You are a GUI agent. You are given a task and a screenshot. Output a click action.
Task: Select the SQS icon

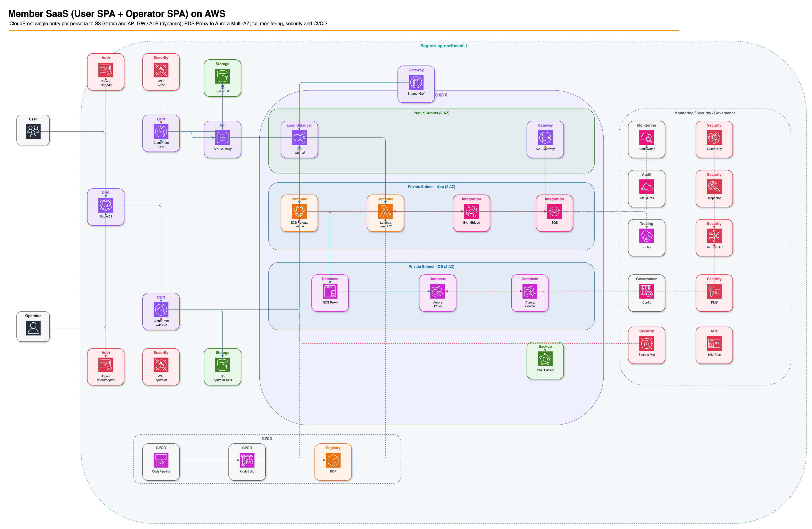pyautogui.click(x=554, y=211)
